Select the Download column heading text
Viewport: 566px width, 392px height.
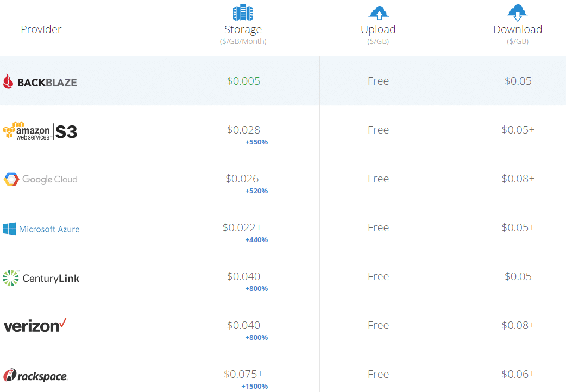click(x=518, y=29)
